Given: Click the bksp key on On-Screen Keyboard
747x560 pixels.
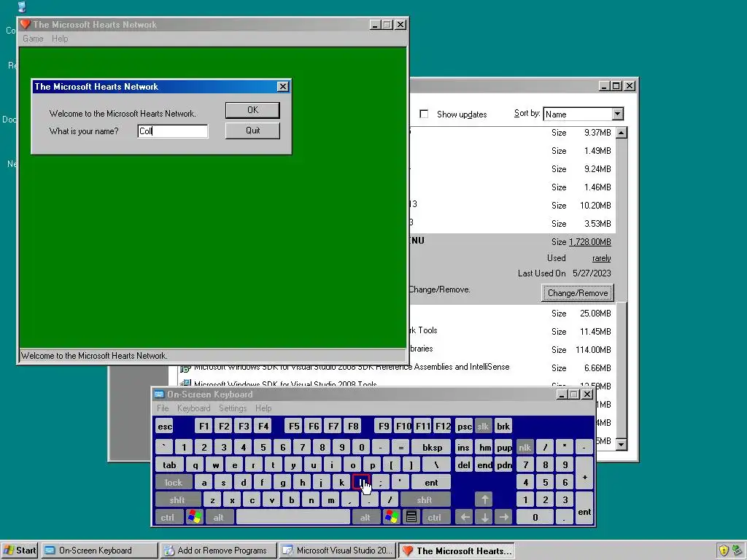Looking at the screenshot, I should (432, 447).
